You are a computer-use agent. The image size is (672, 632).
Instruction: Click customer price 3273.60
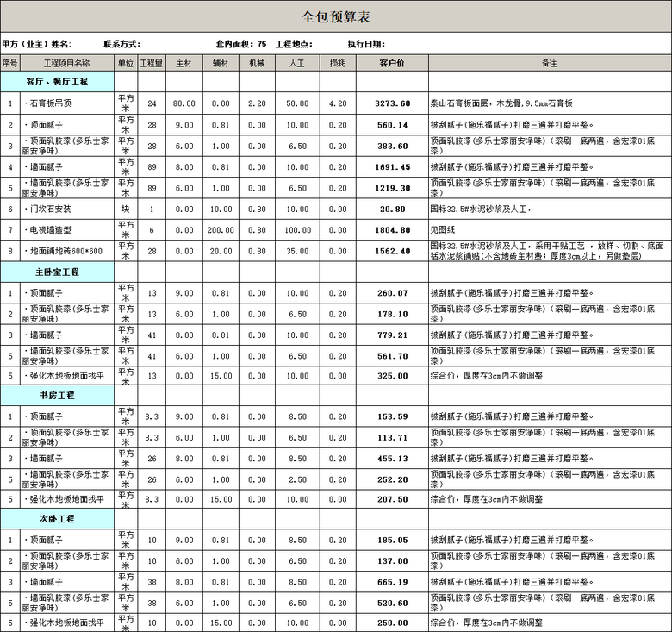[x=392, y=103]
